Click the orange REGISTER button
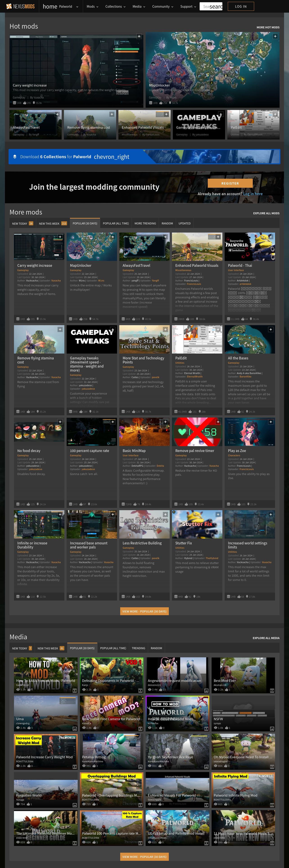 (230, 183)
